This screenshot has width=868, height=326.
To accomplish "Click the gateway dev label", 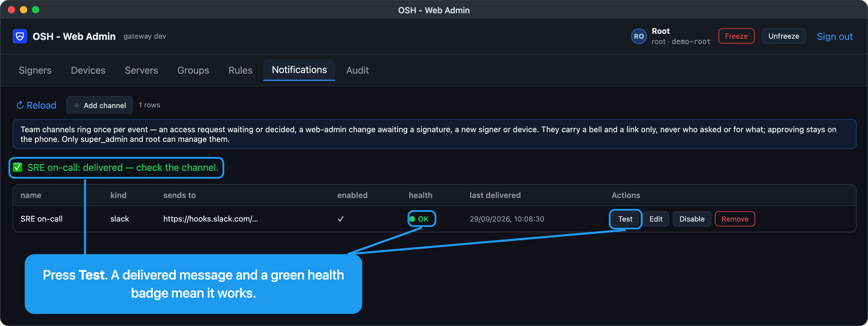I will click(x=145, y=37).
